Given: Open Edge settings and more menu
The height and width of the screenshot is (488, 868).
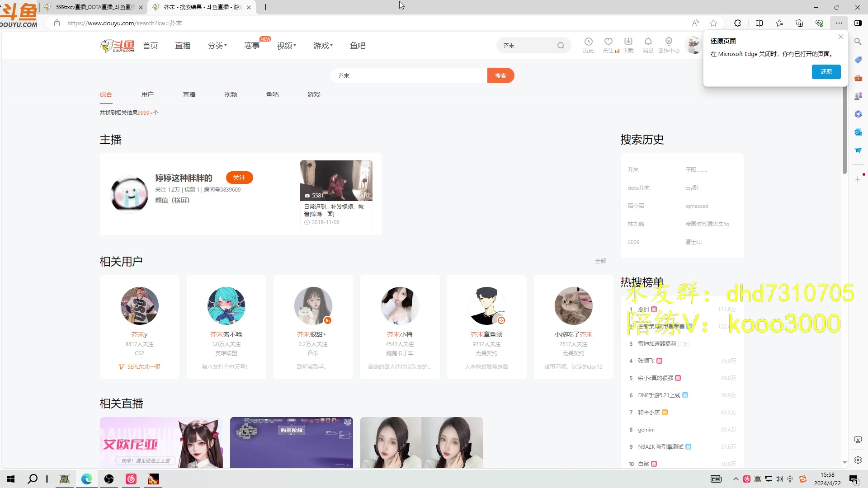Looking at the screenshot, I should [x=839, y=23].
